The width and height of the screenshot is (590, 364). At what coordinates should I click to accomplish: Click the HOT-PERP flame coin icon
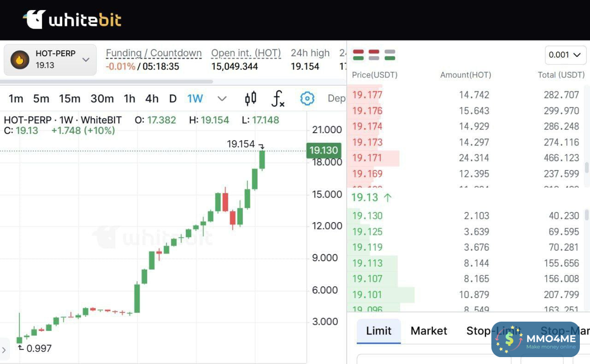click(x=19, y=59)
